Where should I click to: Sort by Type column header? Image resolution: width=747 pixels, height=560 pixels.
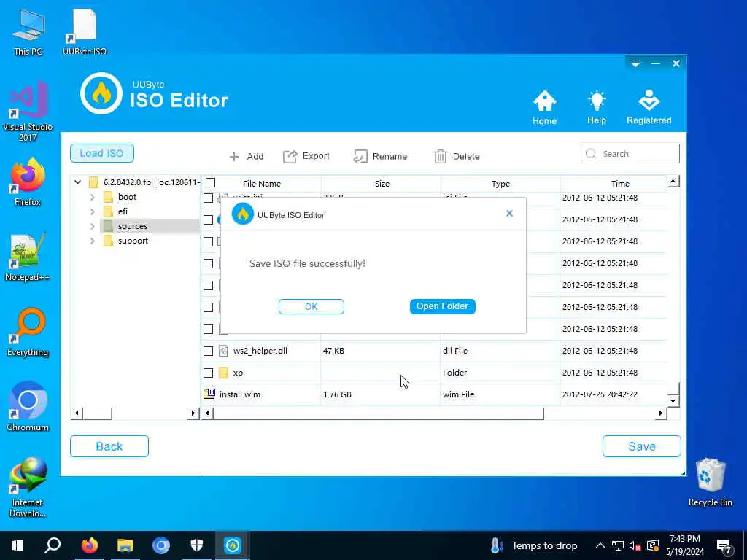pos(500,183)
